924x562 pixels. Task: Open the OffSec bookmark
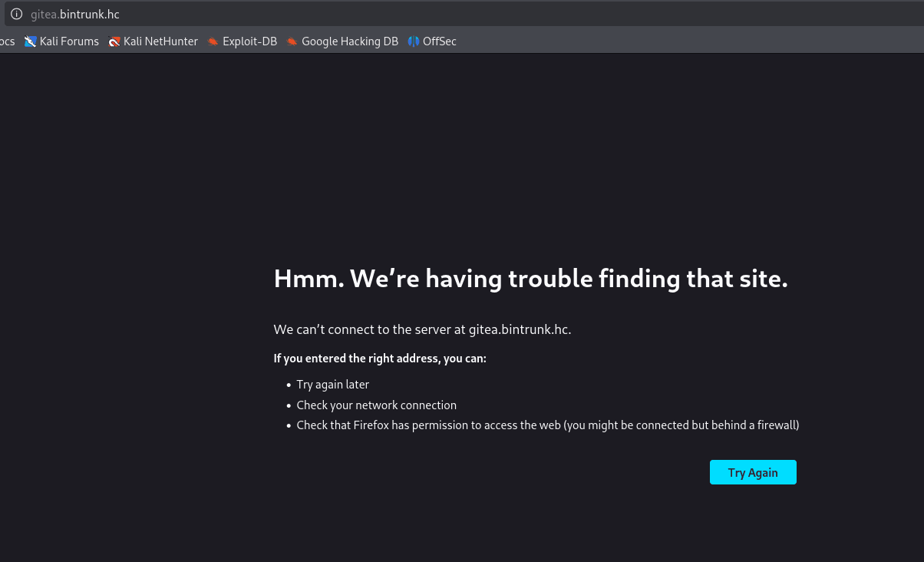tap(432, 41)
